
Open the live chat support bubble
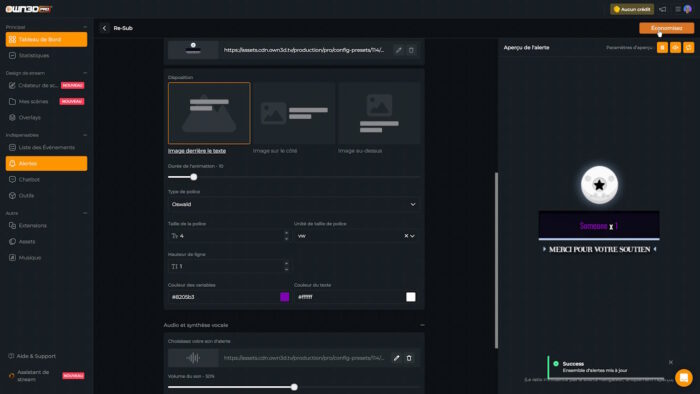click(683, 378)
